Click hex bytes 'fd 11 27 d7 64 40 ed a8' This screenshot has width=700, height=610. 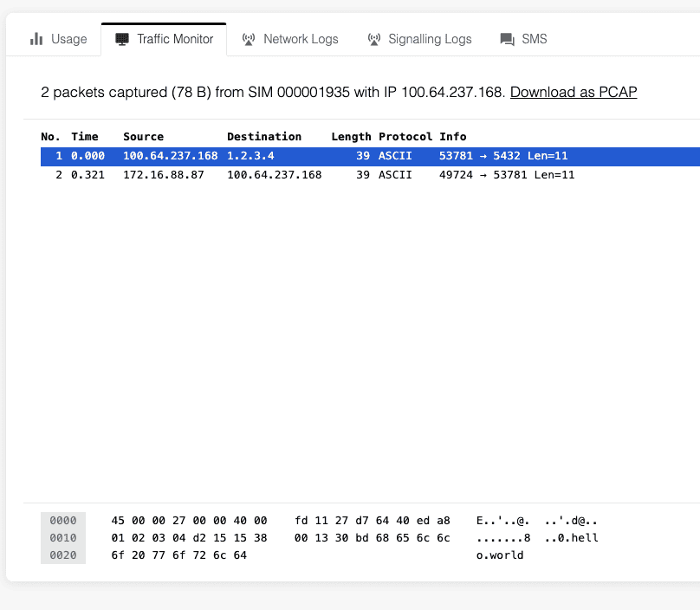373,521
